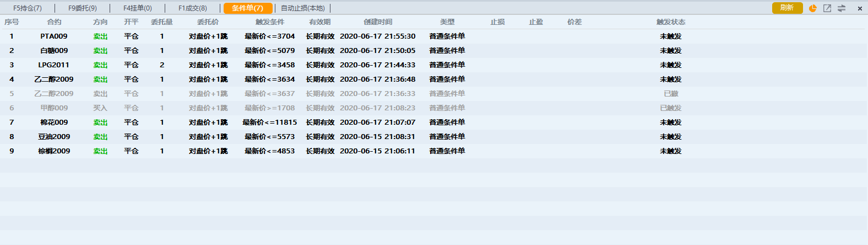Click the 已撤 status in row 5
Viewport: 868px width, 245px height.
point(671,94)
